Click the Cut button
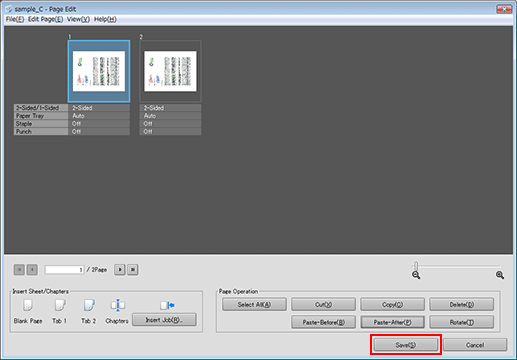The image size is (517, 360). point(323,304)
